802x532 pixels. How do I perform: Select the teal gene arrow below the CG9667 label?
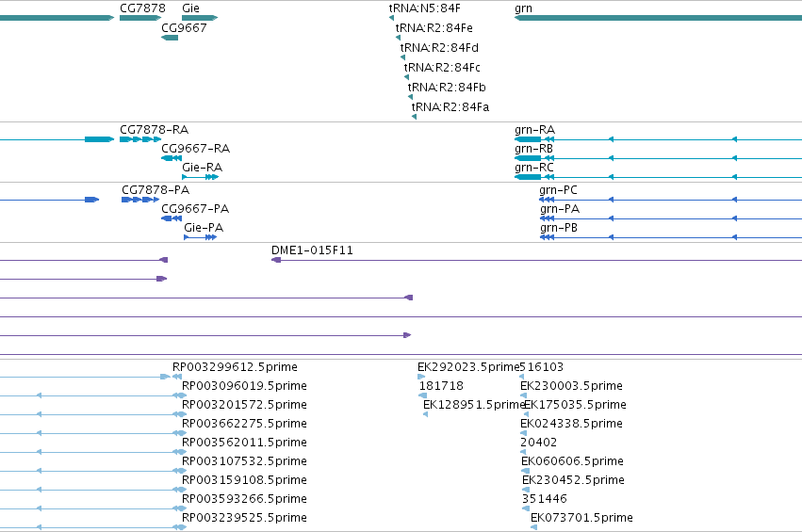(x=170, y=38)
